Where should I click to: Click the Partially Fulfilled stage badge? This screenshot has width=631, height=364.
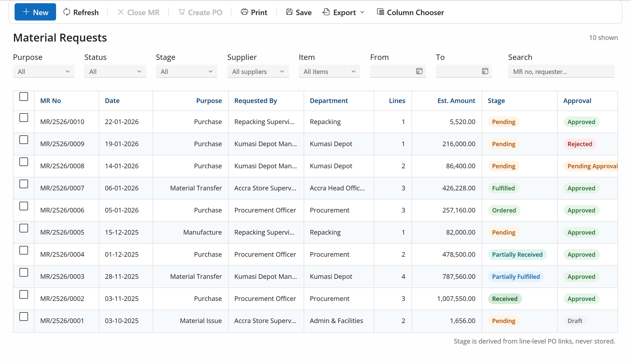516,277
